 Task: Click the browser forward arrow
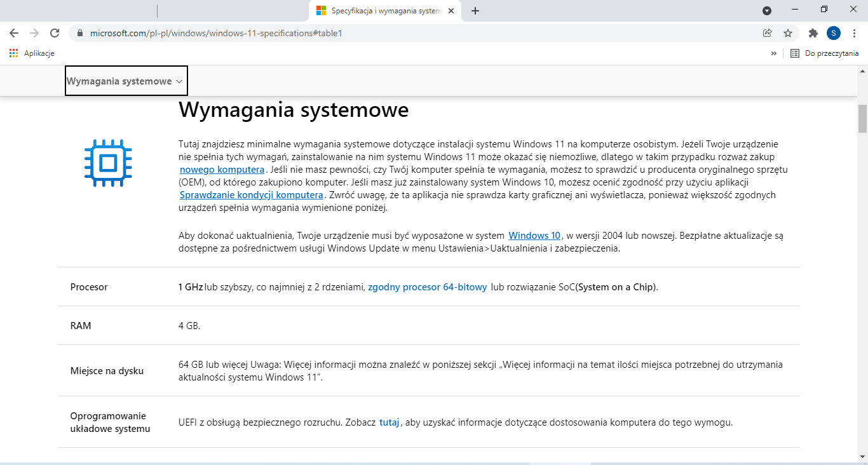pos(34,33)
